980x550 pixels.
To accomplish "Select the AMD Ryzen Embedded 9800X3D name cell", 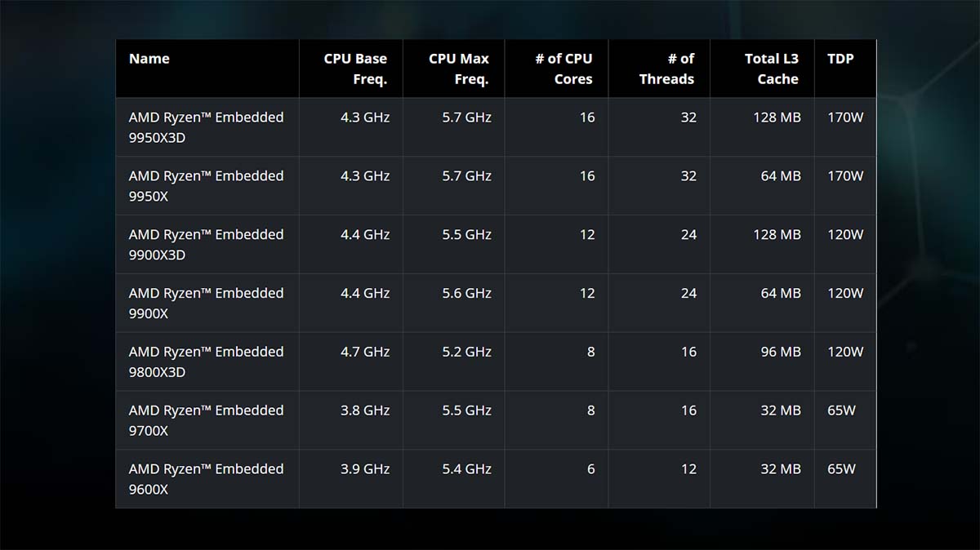I will [206, 362].
